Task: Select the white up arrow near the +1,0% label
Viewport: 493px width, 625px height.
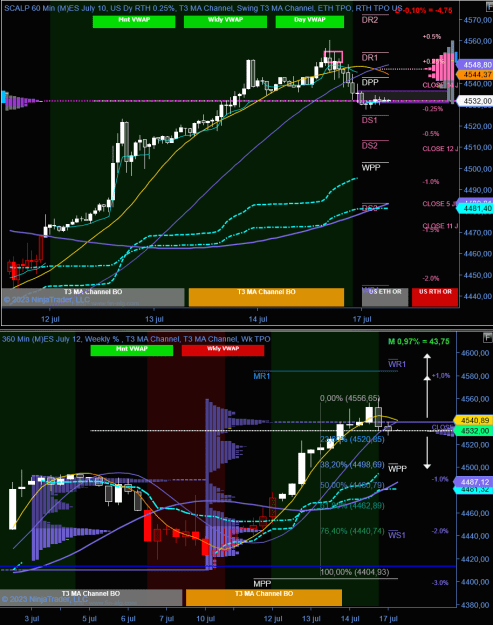Action: pyautogui.click(x=427, y=385)
